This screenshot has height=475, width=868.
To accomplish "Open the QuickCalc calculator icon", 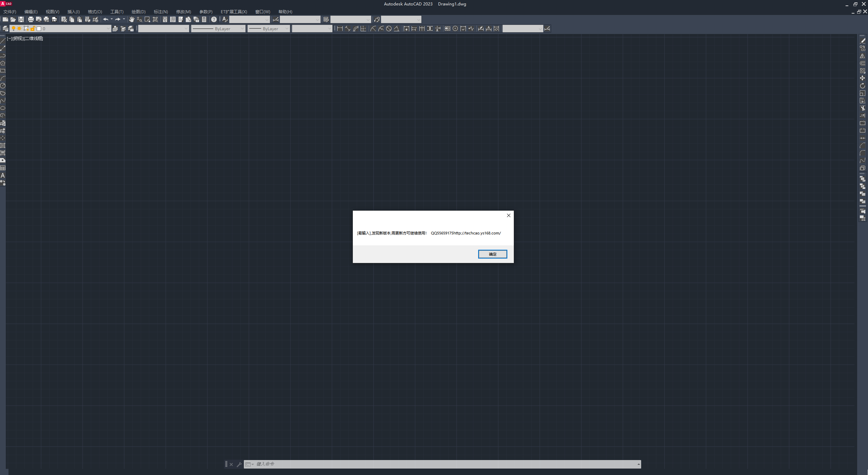I will 204,19.
